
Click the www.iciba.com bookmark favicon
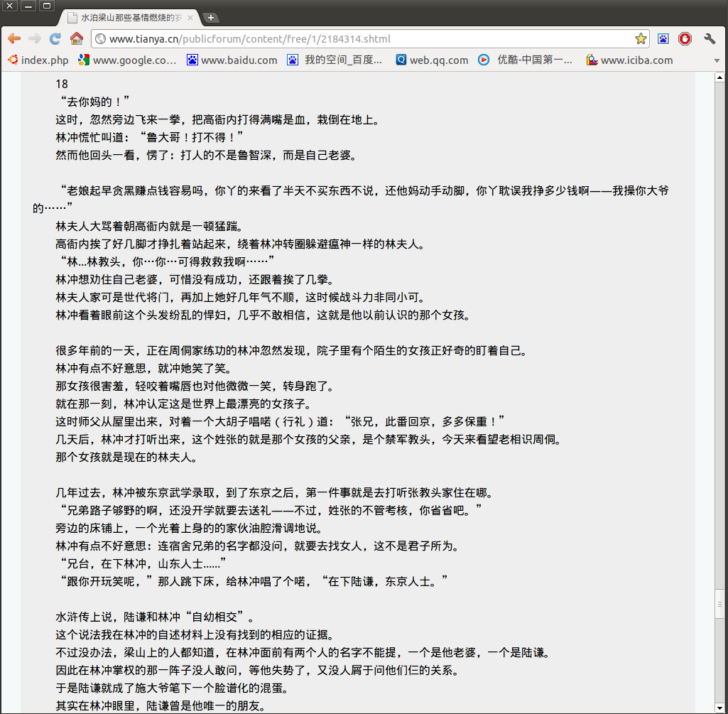tap(592, 60)
